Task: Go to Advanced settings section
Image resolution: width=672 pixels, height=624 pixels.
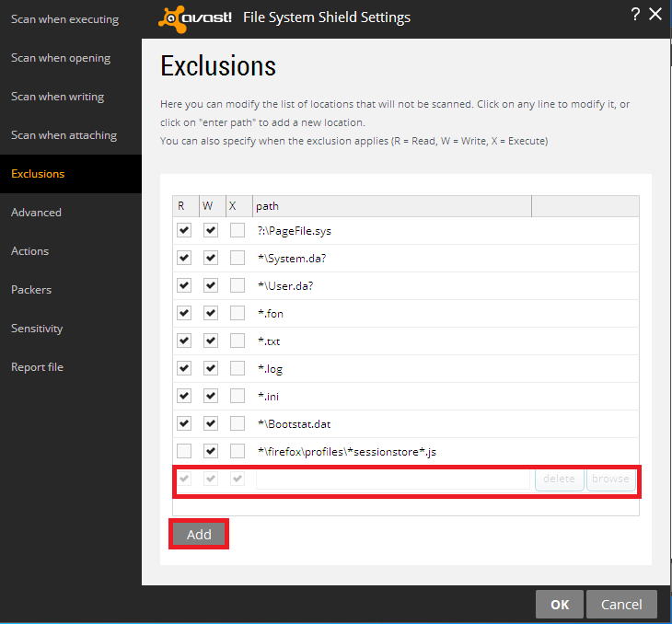Action: coord(36,213)
